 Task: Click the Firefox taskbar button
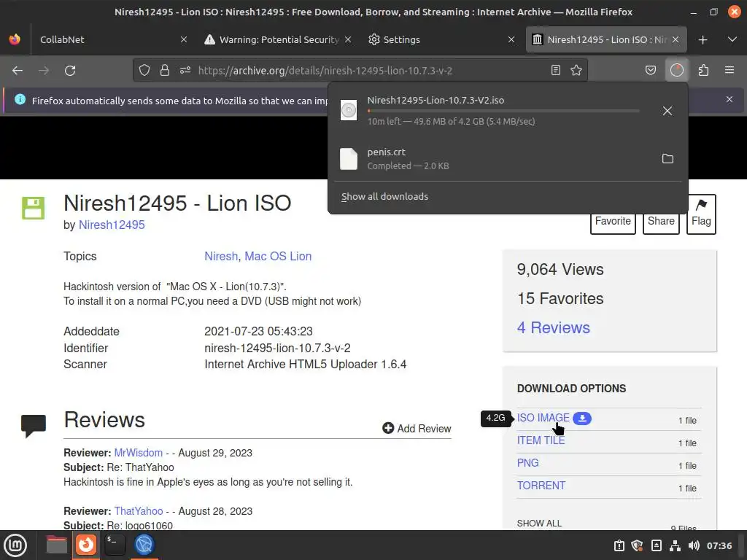(x=86, y=545)
